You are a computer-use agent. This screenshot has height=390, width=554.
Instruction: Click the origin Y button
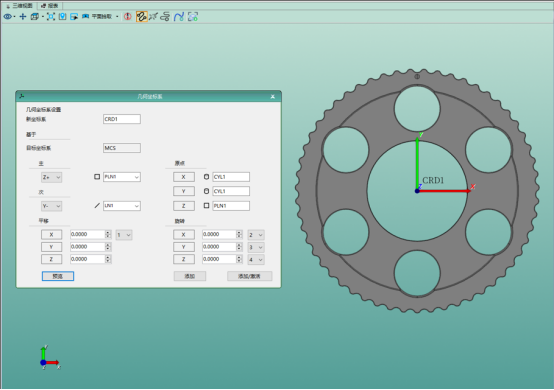tap(184, 191)
